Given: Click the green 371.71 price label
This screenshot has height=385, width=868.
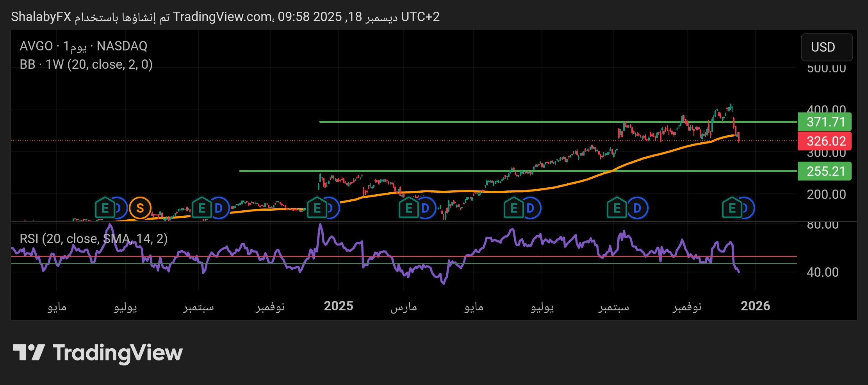Looking at the screenshot, I should [824, 122].
